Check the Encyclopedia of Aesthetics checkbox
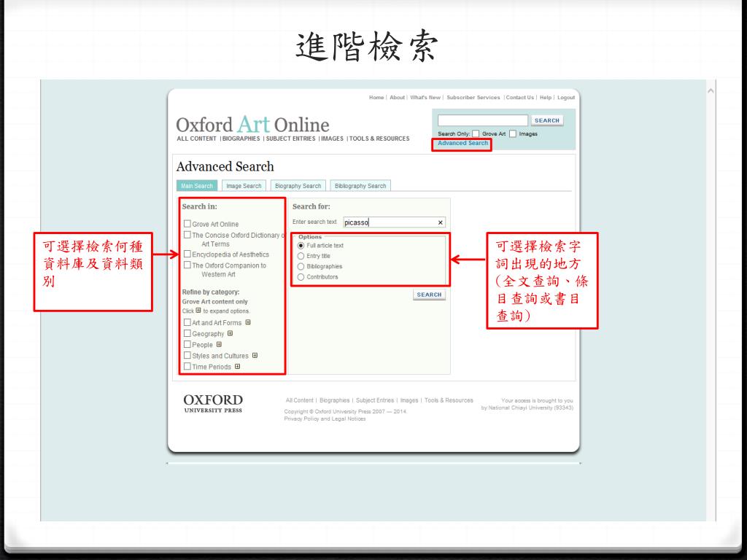Image resolution: width=747 pixels, height=560 pixels. tap(187, 254)
